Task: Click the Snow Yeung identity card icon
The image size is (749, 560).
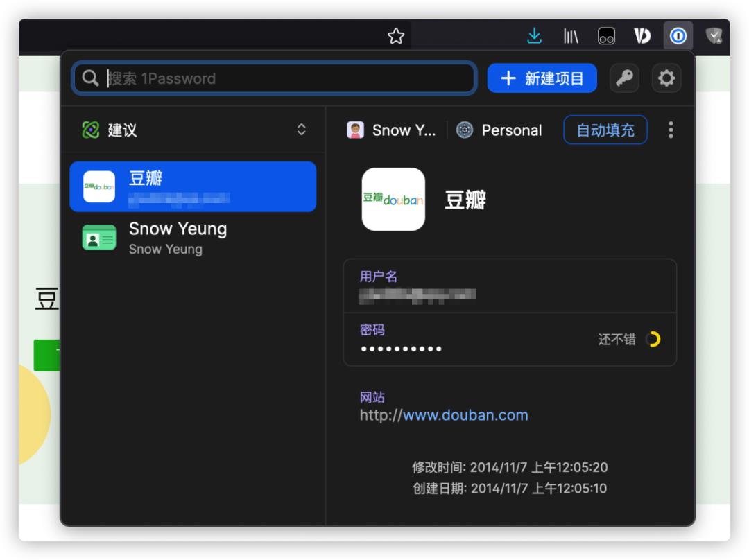Action: pyautogui.click(x=99, y=237)
